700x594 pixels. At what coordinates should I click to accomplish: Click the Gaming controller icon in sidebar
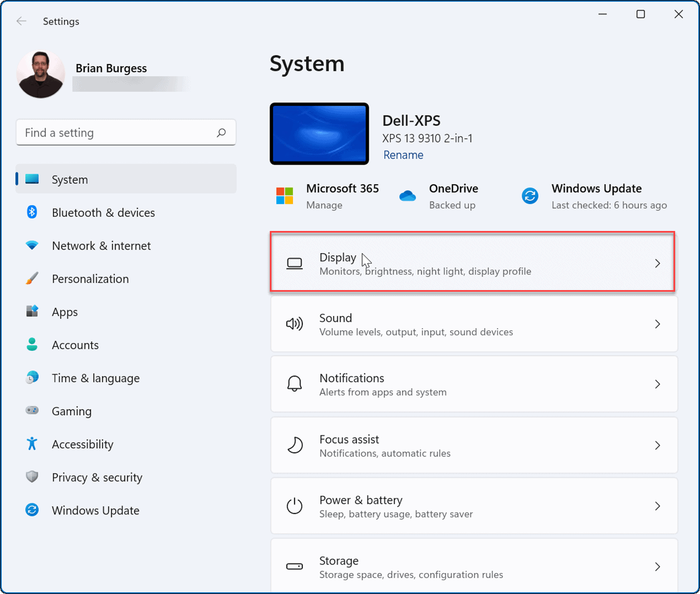coord(32,411)
